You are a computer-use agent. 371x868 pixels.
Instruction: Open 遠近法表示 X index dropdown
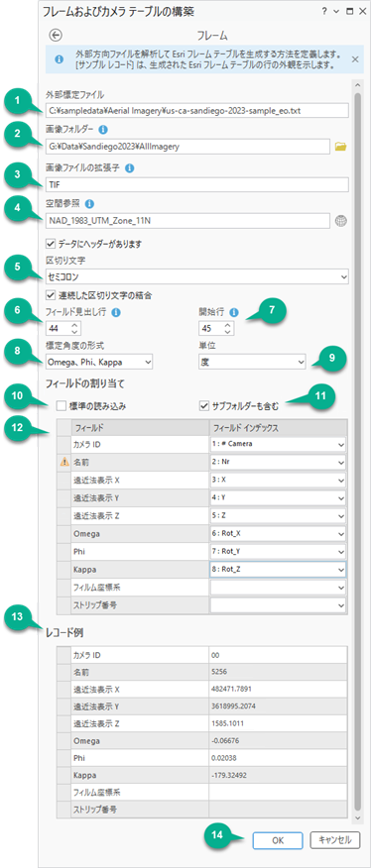pyautogui.click(x=278, y=480)
